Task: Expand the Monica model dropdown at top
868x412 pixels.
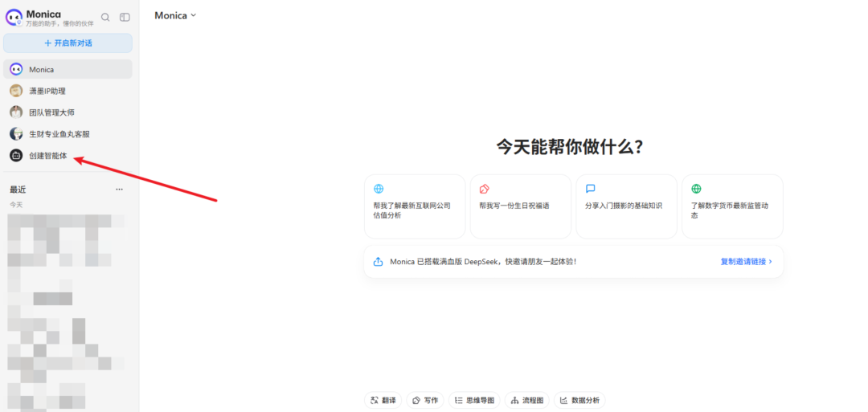Action: [175, 15]
